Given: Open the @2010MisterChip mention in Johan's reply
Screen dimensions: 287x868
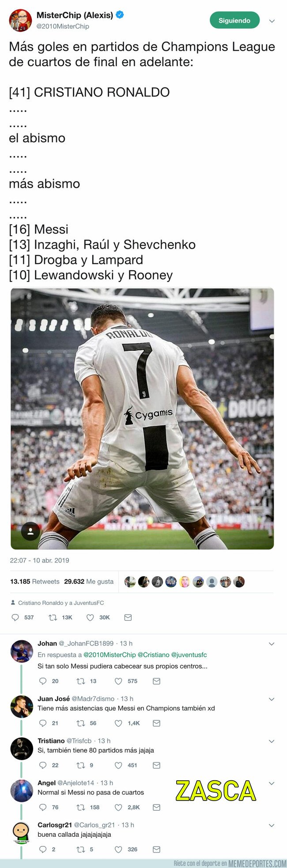Looking at the screenshot, I should click(x=110, y=655).
